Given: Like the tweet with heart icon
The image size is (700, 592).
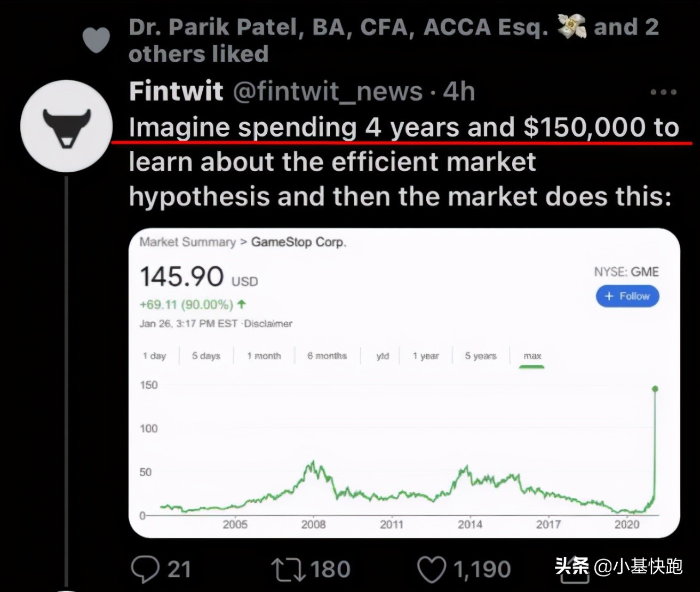Looking at the screenshot, I should (x=431, y=570).
